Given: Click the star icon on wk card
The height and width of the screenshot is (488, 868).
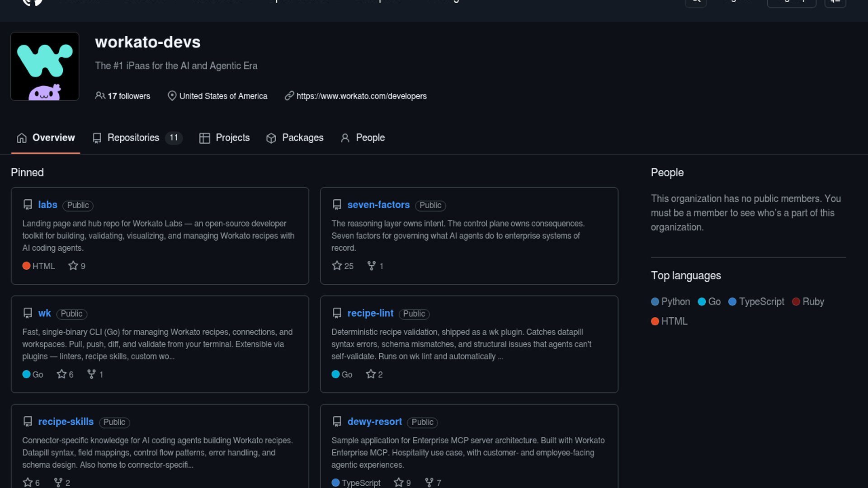Looking at the screenshot, I should coord(61,374).
